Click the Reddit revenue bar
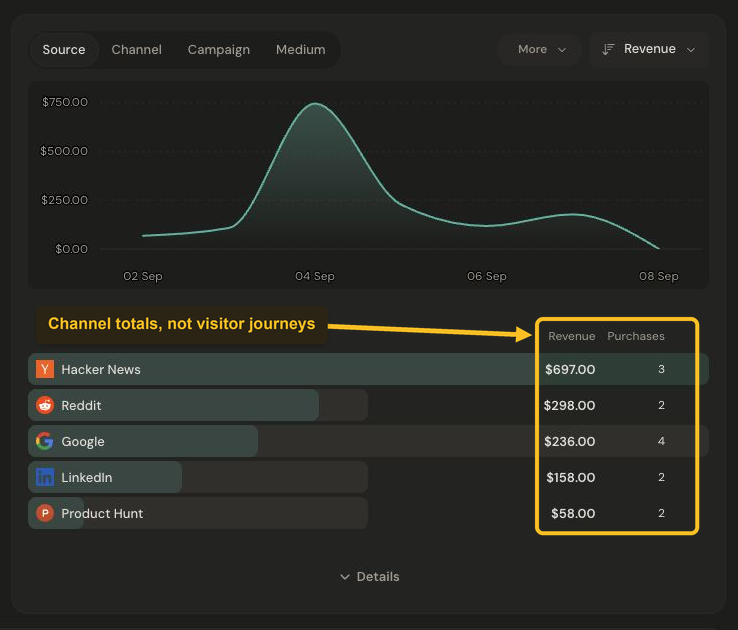The width and height of the screenshot is (738, 630). pos(174,405)
